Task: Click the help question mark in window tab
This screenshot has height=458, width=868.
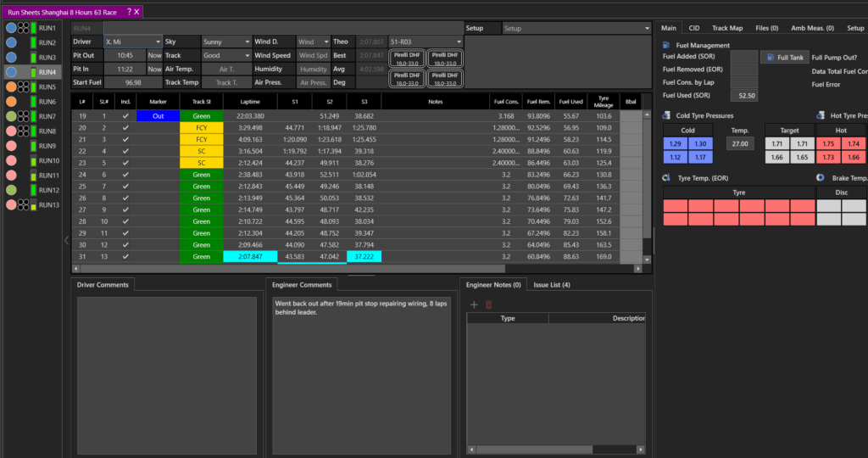Action: [129, 12]
